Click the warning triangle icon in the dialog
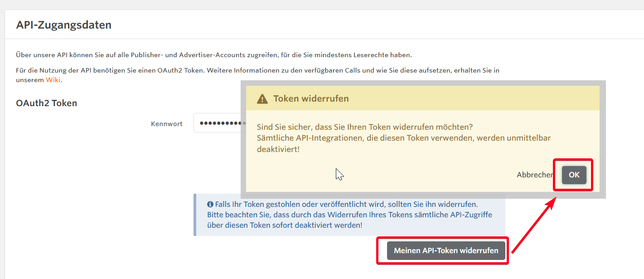This screenshot has width=644, height=279. pyautogui.click(x=262, y=99)
